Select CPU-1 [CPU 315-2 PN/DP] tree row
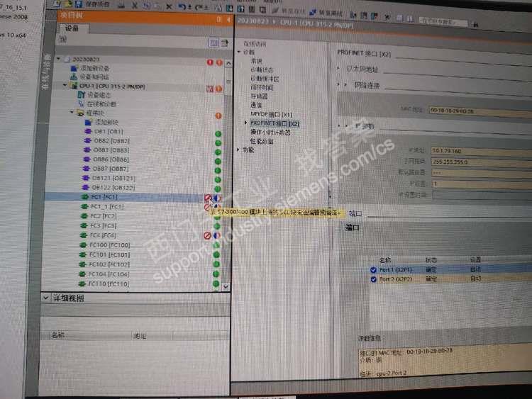The image size is (532, 399). click(x=112, y=86)
